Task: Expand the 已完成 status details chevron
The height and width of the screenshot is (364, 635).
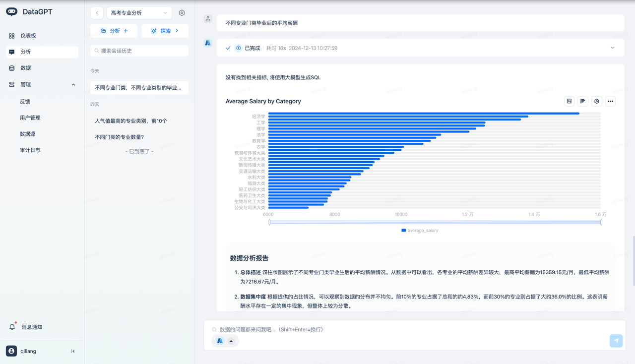Action: click(612, 48)
